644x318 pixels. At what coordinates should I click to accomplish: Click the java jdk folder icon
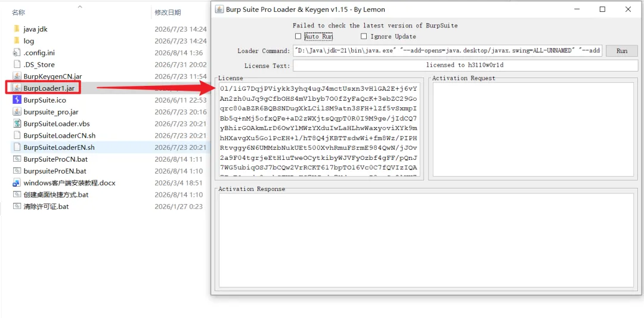click(x=17, y=29)
